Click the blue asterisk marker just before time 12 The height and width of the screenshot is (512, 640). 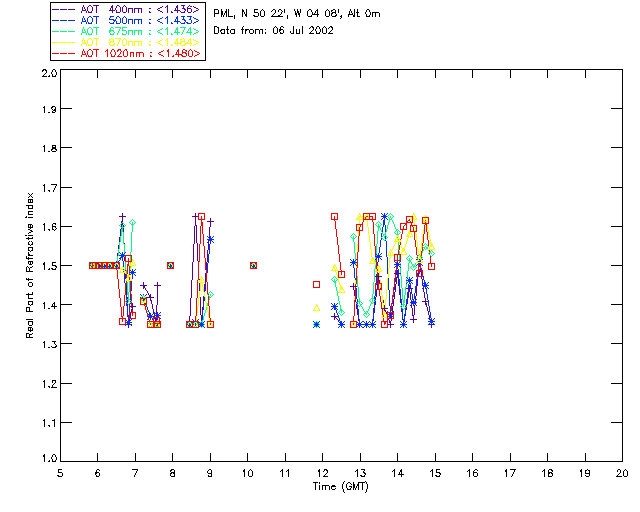[316, 325]
